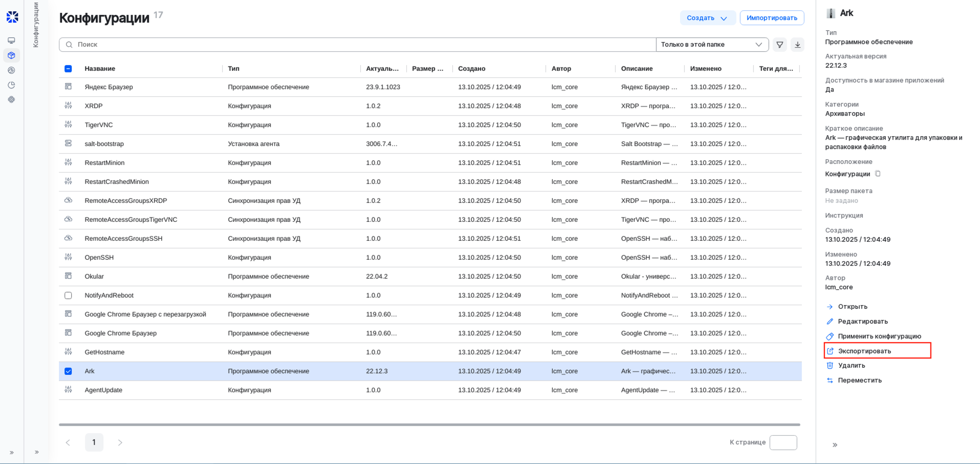The height and width of the screenshot is (464, 980).
Task: Expand the Создать dropdown arrow
Action: [725, 17]
